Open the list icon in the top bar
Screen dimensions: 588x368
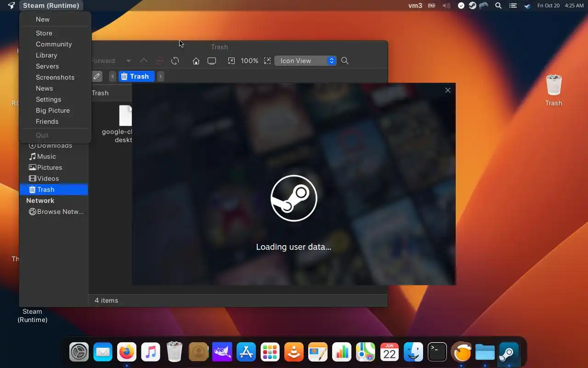[513, 6]
